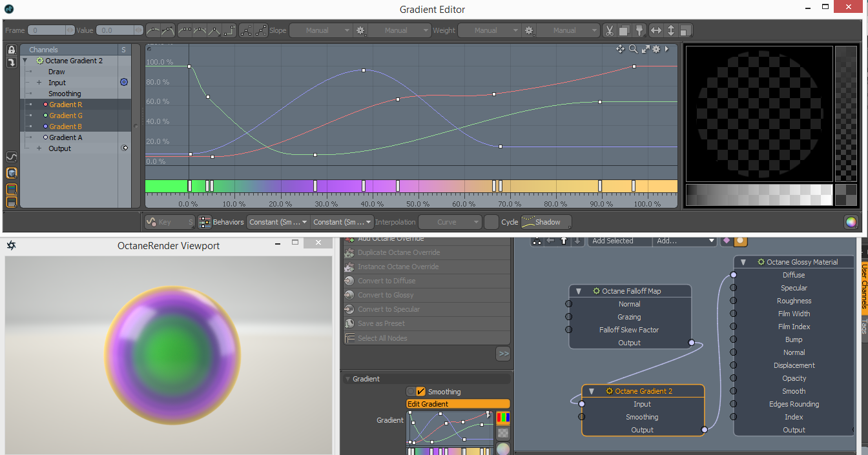The width and height of the screenshot is (868, 455).
Task: Click the curved-arrow icon below the lock
Action: 12,62
